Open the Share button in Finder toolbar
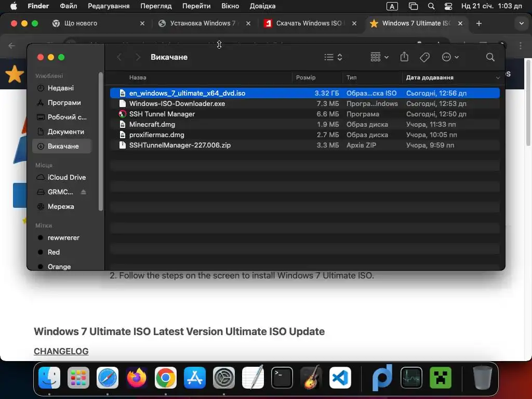The height and width of the screenshot is (399, 532). coord(404,57)
